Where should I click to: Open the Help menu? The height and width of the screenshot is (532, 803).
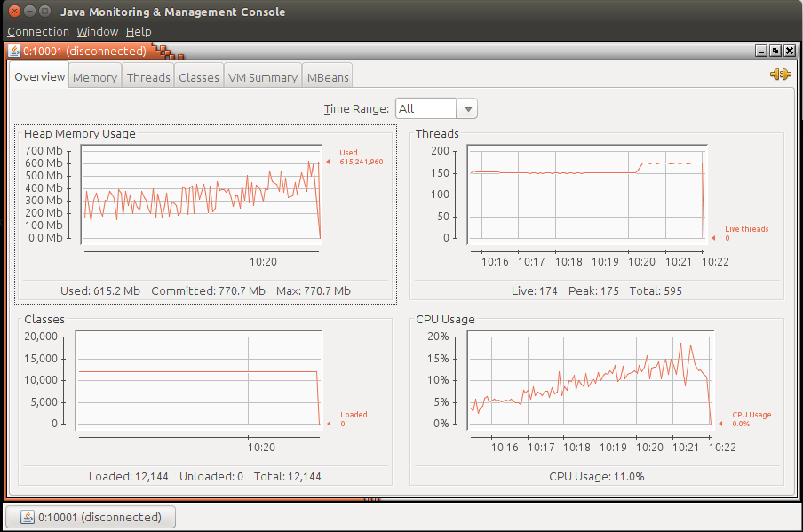(139, 32)
